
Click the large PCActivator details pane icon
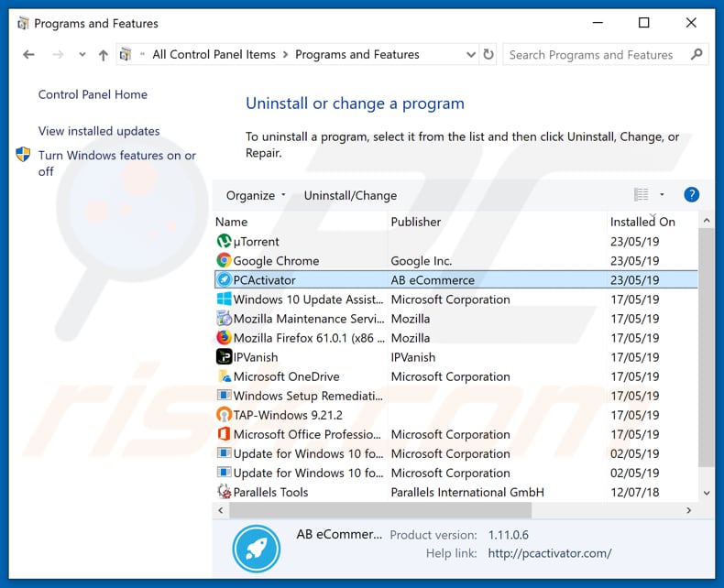coord(257,549)
